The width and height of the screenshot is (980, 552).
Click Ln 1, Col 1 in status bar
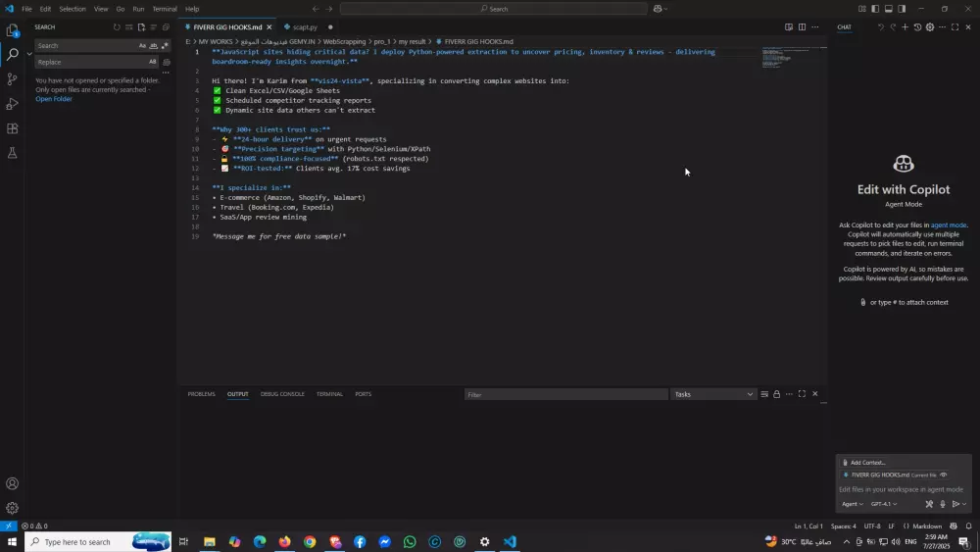point(808,527)
